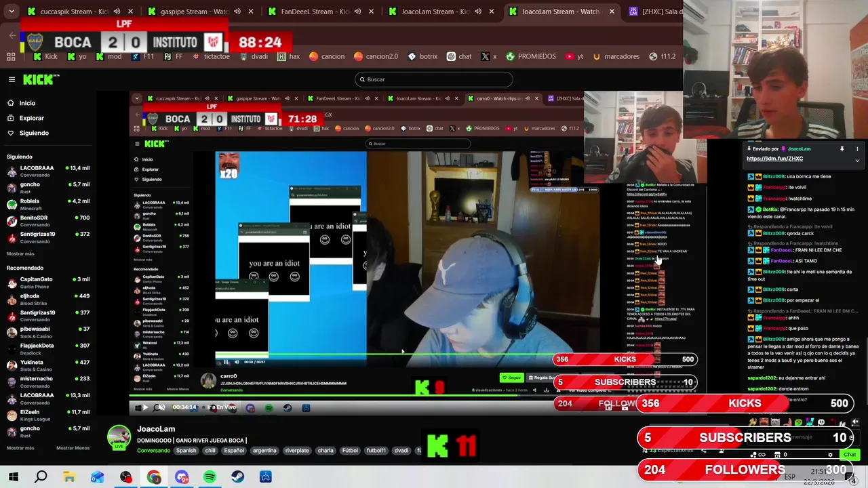Click the pin icon on pinned chat message
The image size is (868, 488).
coord(842,148)
